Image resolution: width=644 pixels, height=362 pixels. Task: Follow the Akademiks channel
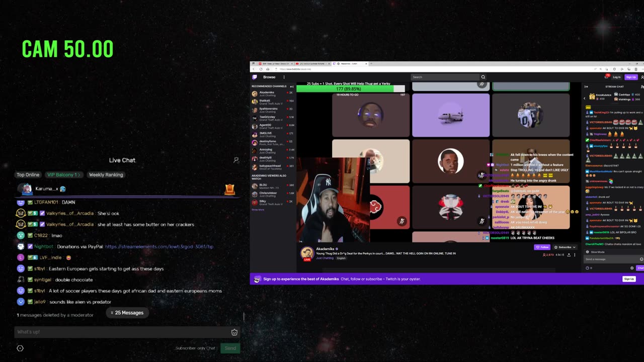pos(542,247)
